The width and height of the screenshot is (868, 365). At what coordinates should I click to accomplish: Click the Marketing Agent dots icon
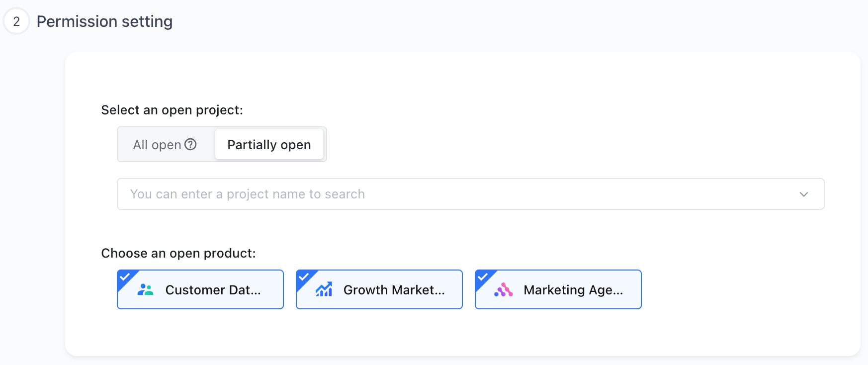(x=503, y=289)
